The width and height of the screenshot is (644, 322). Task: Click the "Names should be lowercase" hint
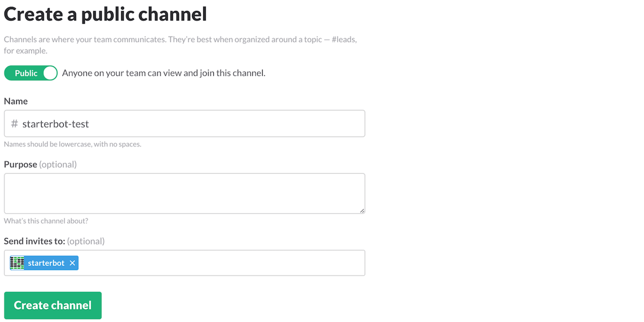pyautogui.click(x=72, y=144)
